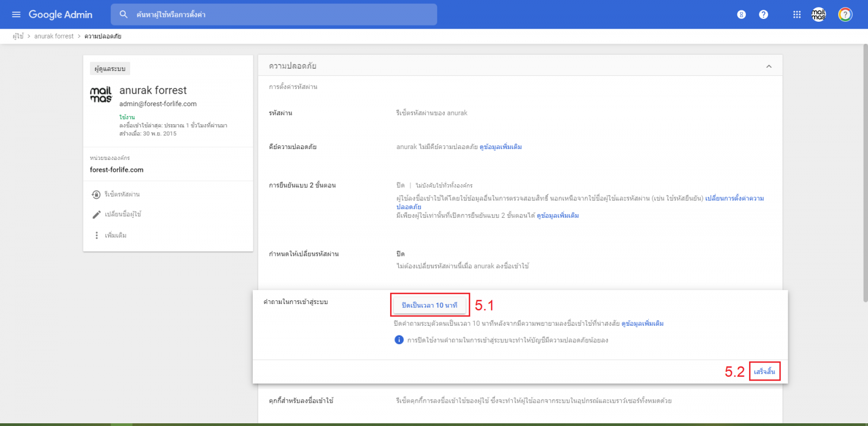Click admin@forest-forlife.com email text

158,104
